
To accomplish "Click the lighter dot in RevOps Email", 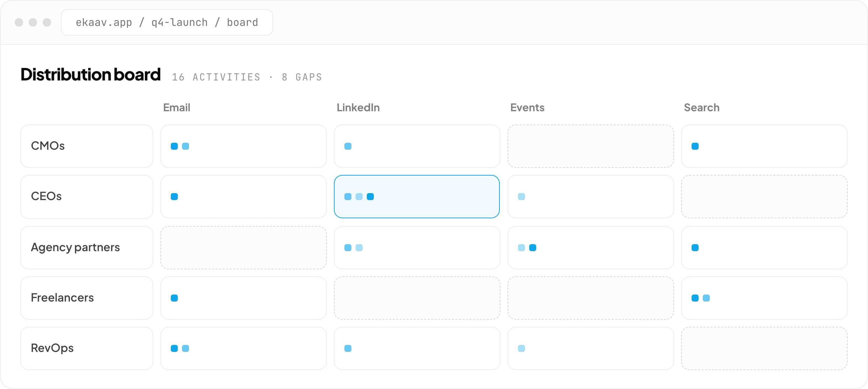I will tap(185, 348).
